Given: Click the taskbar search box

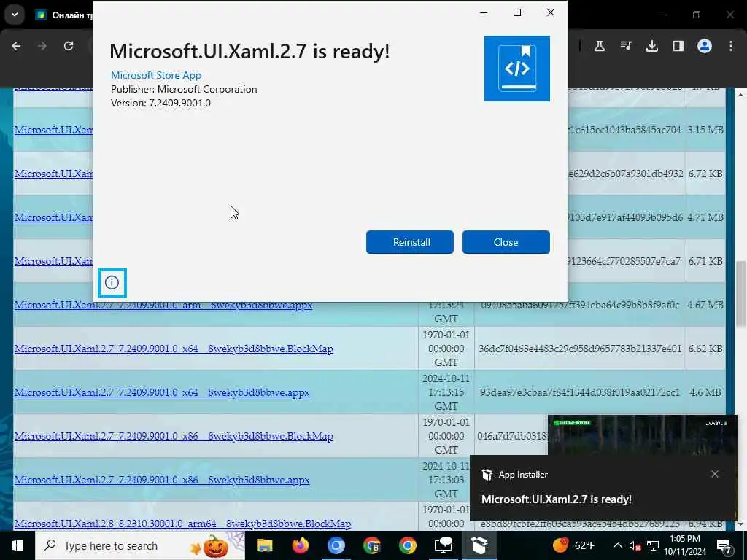Looking at the screenshot, I should coord(140,545).
